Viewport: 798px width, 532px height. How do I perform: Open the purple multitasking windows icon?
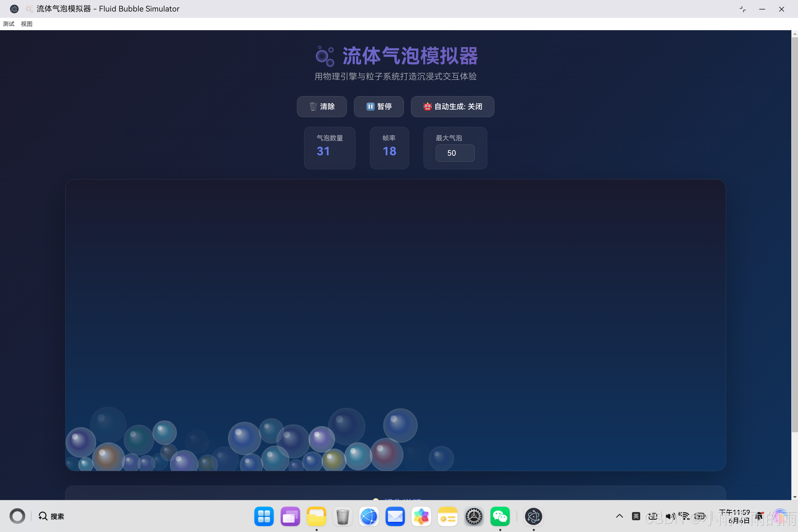click(290, 516)
